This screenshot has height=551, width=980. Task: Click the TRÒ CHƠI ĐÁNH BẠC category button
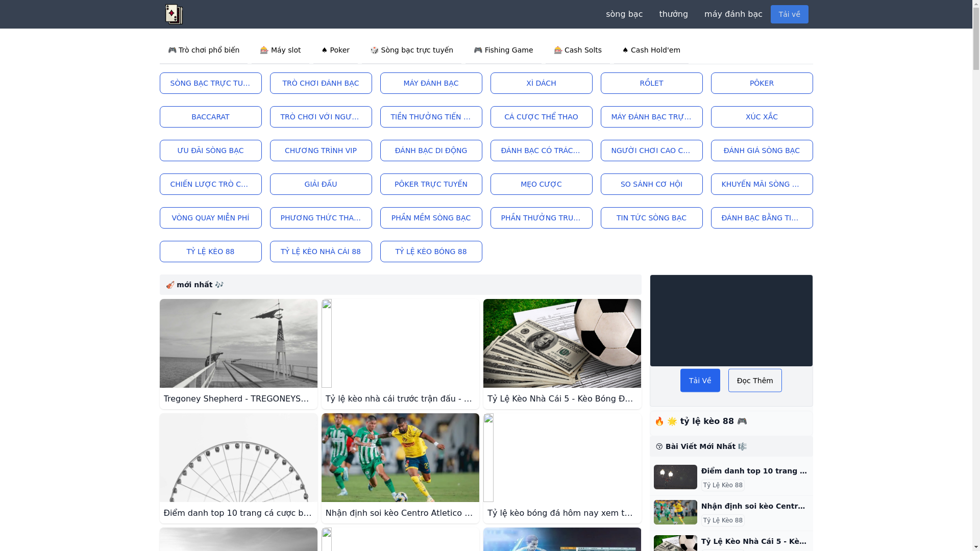coord(321,83)
